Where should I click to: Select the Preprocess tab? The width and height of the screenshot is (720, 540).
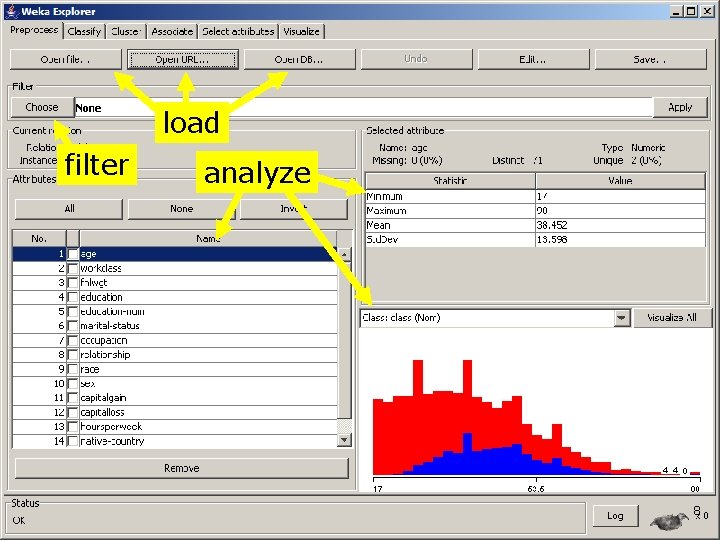pos(34,30)
